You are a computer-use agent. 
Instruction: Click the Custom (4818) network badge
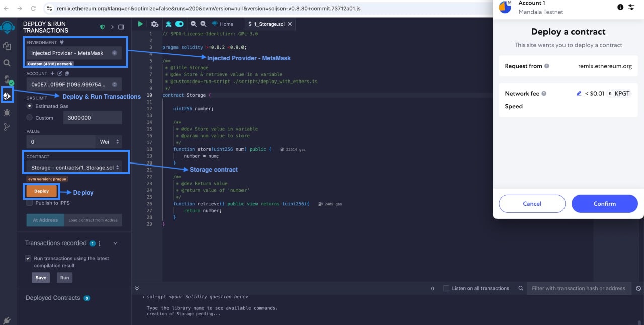click(50, 64)
